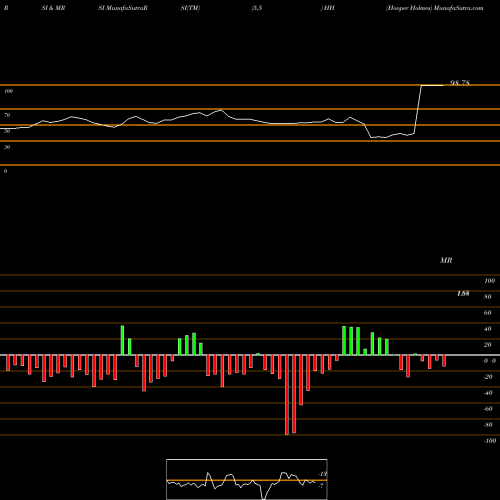Click the 1.68 value near the MR axis
The height and width of the screenshot is (500, 500).
463,293
